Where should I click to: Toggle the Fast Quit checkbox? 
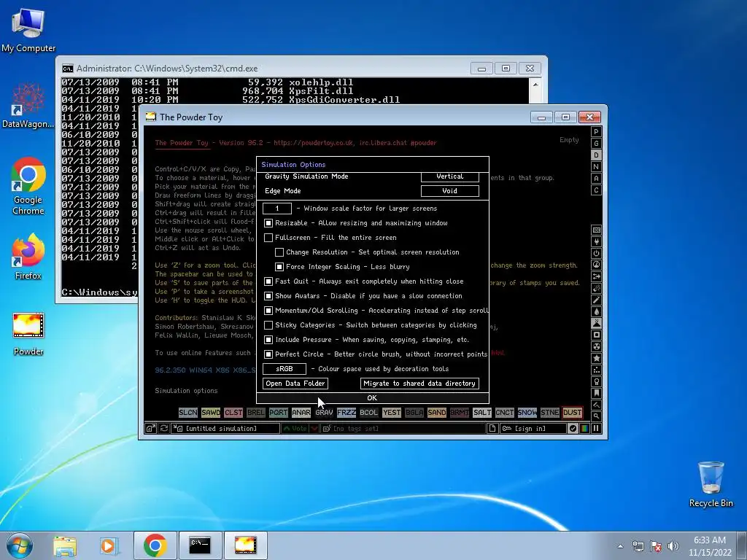(x=268, y=281)
